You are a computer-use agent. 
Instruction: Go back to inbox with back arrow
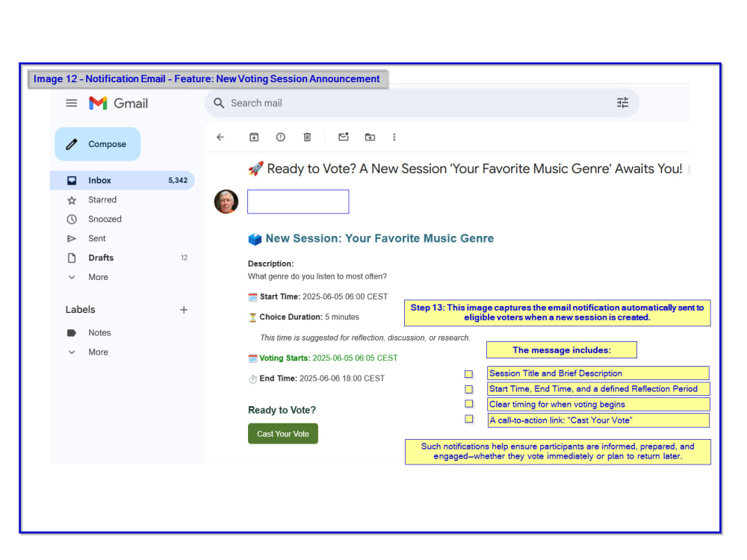point(220,137)
